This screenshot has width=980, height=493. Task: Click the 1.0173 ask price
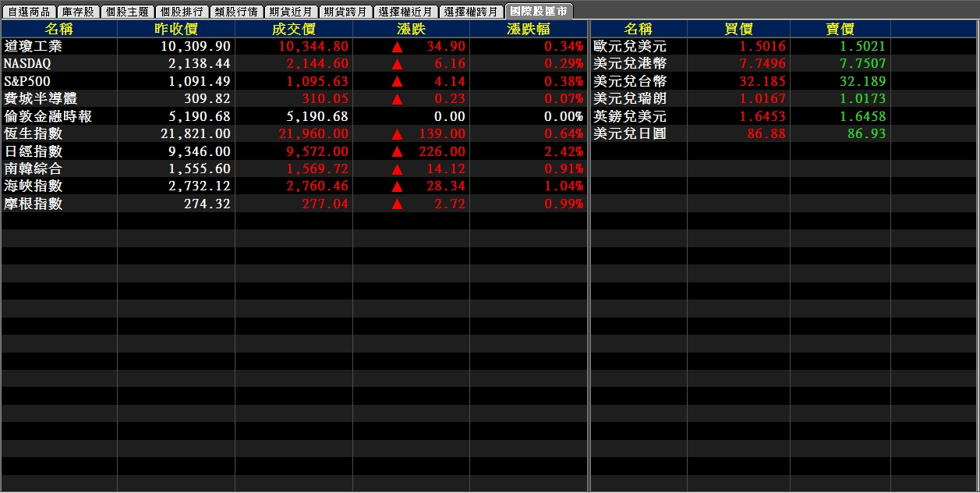pyautogui.click(x=863, y=99)
